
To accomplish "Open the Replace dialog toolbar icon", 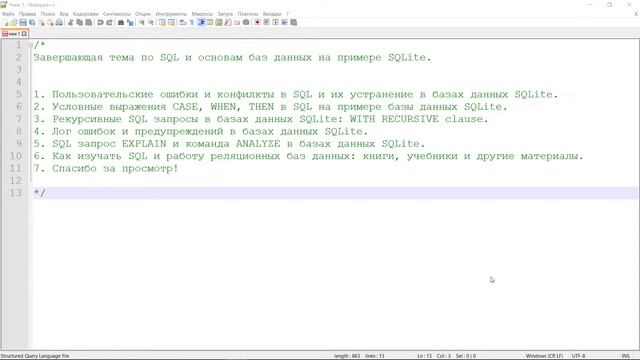I will pos(130,22).
